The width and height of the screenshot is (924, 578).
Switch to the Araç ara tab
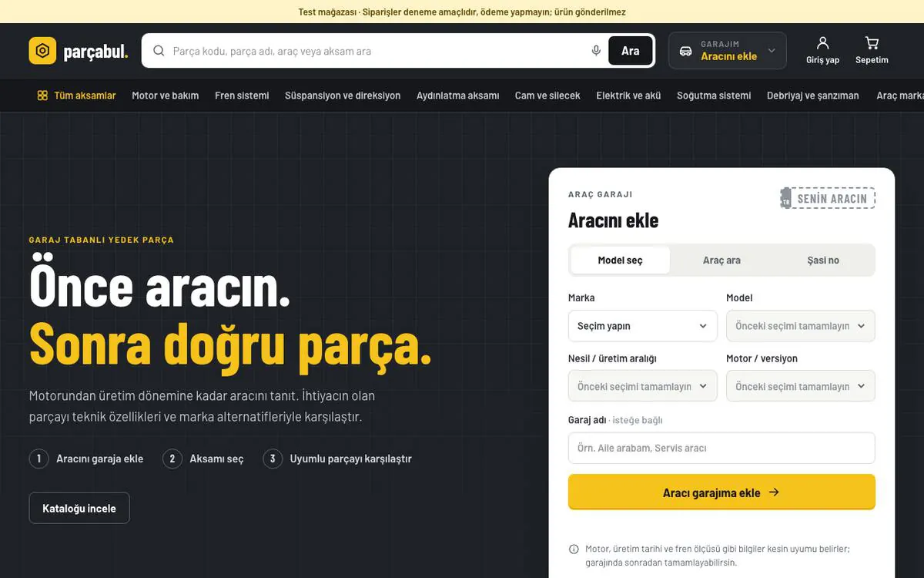point(721,260)
